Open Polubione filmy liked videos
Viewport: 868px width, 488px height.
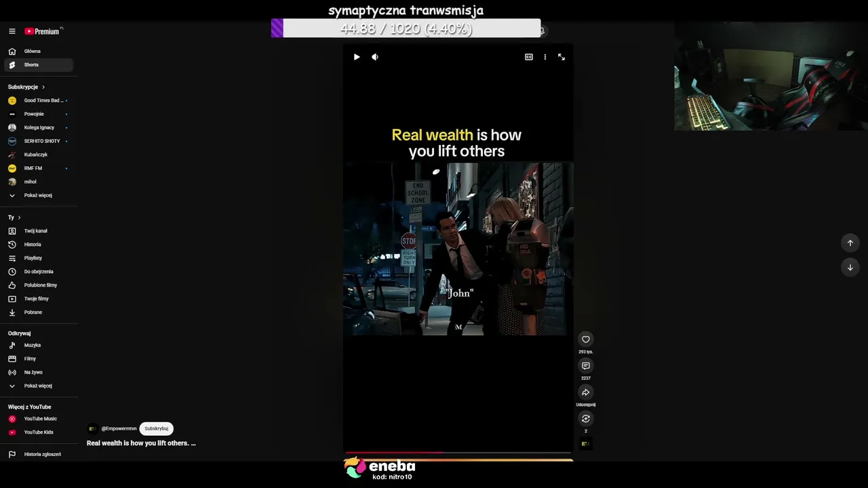click(39, 285)
